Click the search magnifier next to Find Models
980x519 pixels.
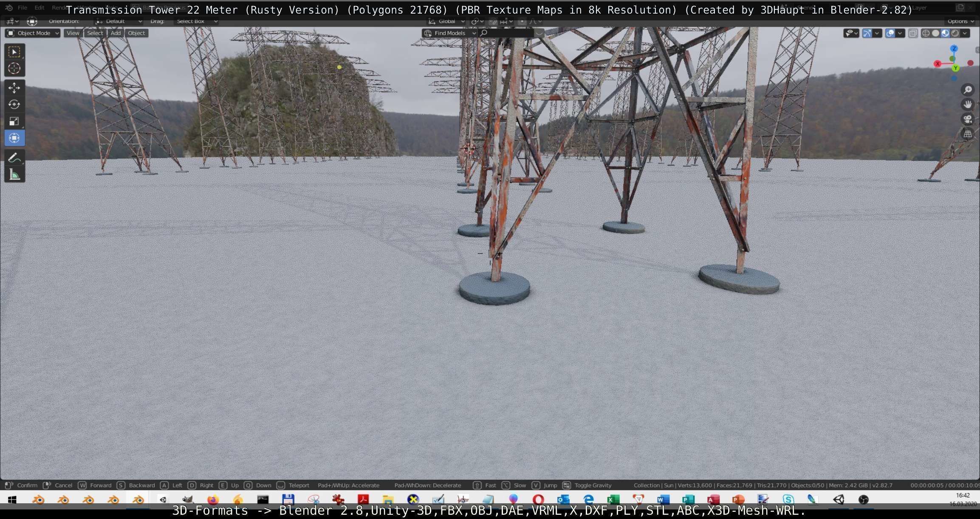tap(483, 33)
